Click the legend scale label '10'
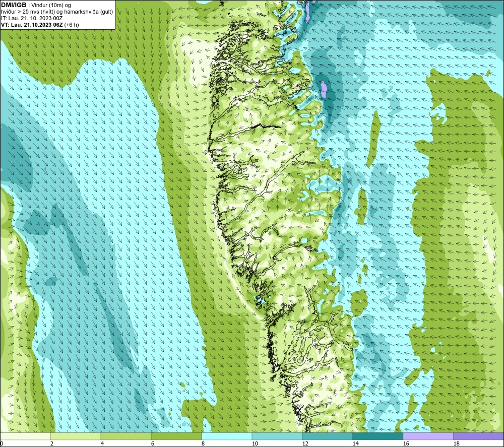This screenshot has height=447, width=504. click(x=255, y=444)
